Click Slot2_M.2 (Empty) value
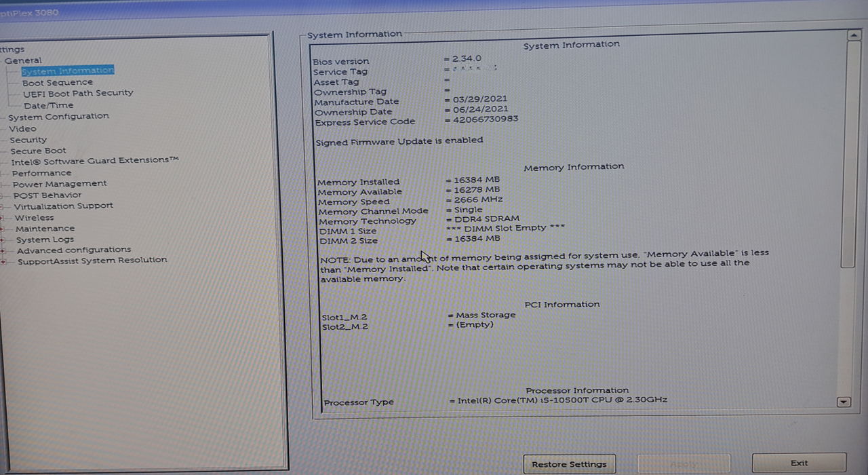Image resolution: width=868 pixels, height=475 pixels. 475,325
